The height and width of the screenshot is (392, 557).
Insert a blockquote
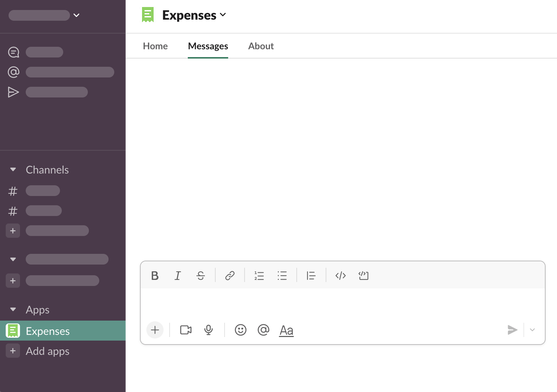pyautogui.click(x=311, y=276)
